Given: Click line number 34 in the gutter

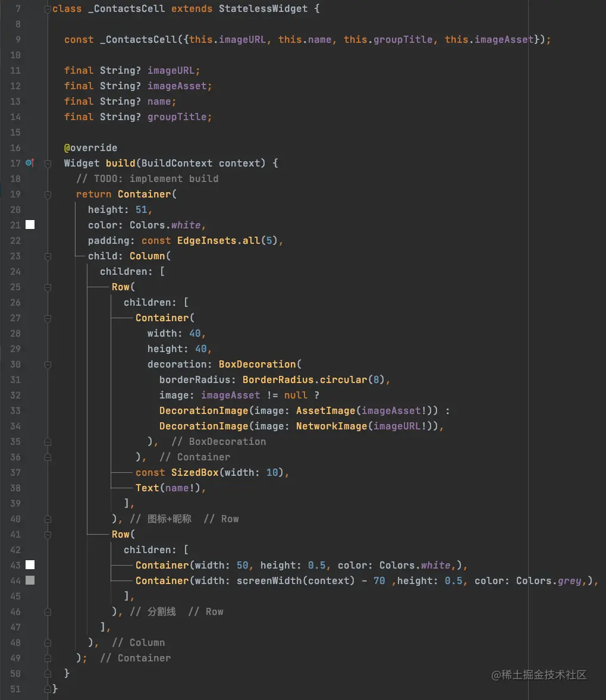Looking at the screenshot, I should click(15, 426).
